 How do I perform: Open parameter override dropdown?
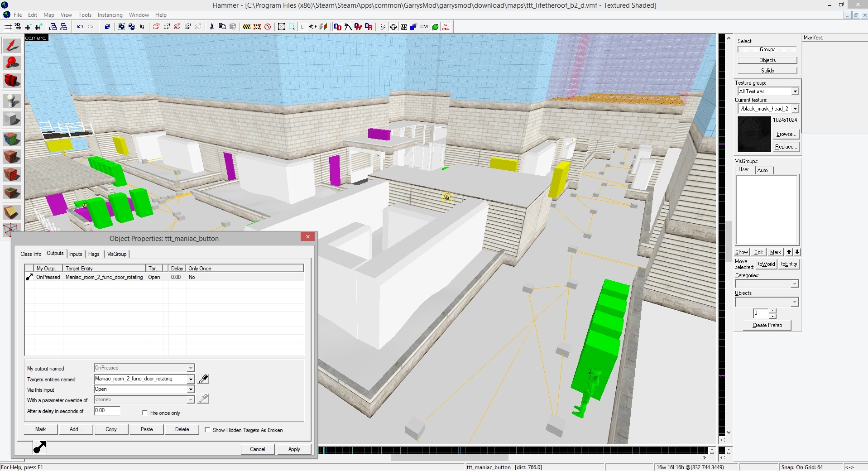pos(191,400)
